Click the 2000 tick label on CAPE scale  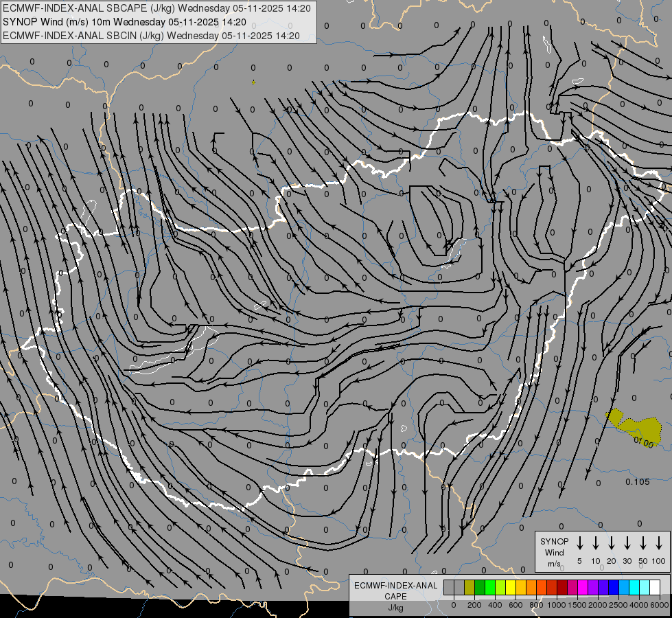click(x=597, y=605)
